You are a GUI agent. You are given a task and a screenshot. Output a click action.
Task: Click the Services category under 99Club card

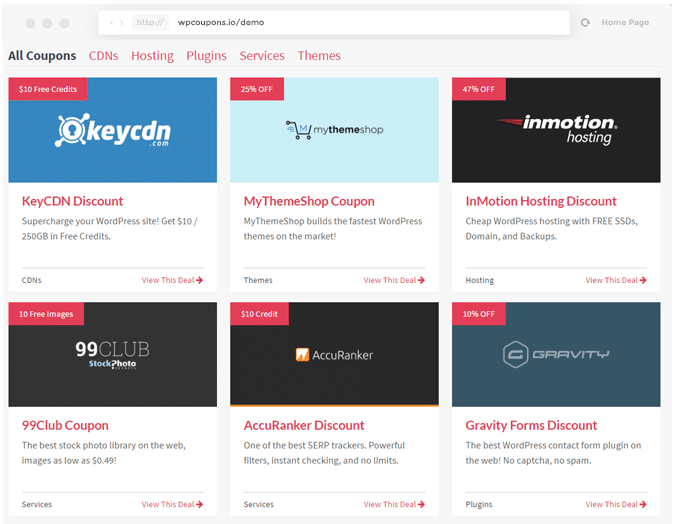coord(37,504)
